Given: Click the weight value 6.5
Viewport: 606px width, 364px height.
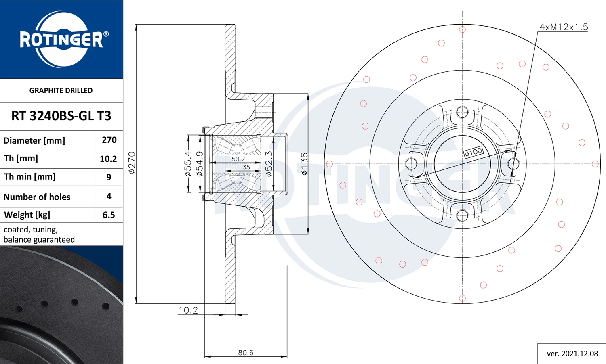Looking at the screenshot, I should (109, 215).
